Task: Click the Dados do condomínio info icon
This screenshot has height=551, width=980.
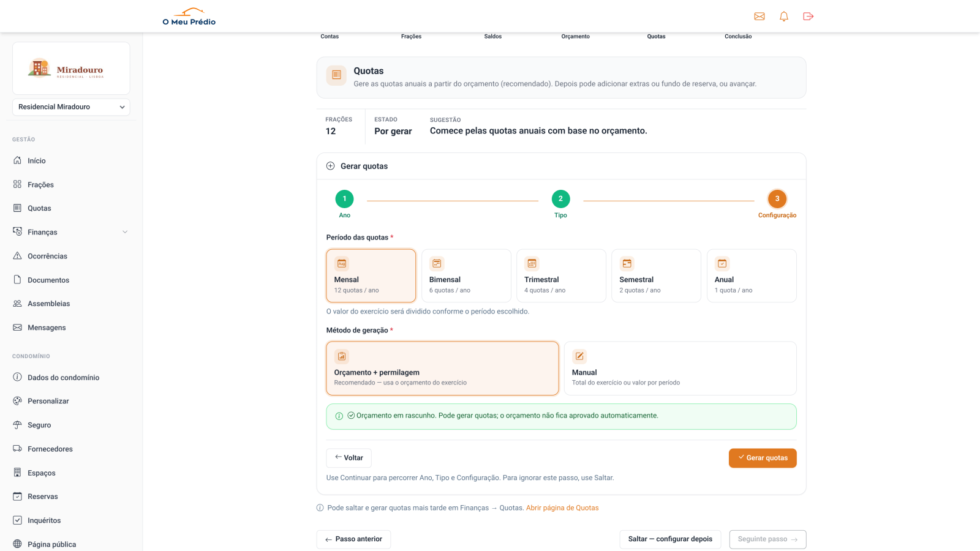Action: [x=17, y=377]
